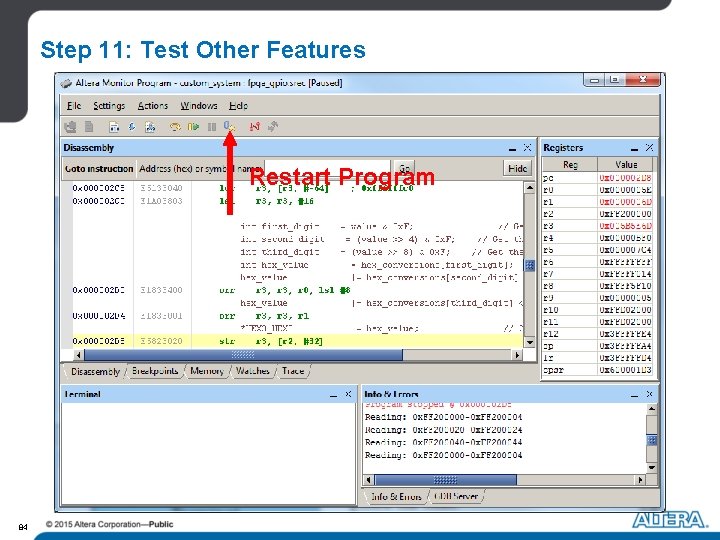Select the lsl r3, r3, #16 instruction line
The image size is (720, 540).
298,201
